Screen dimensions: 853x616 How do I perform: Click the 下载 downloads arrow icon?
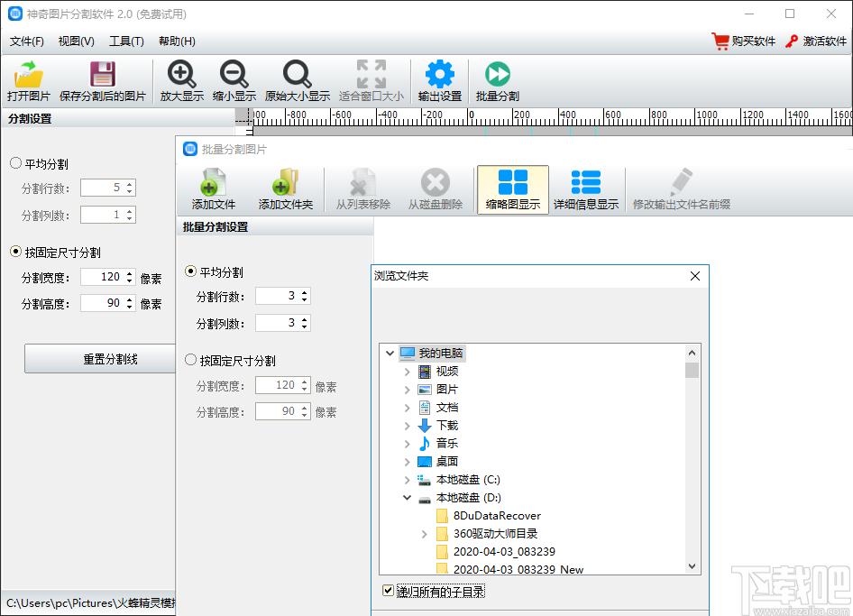(x=425, y=425)
